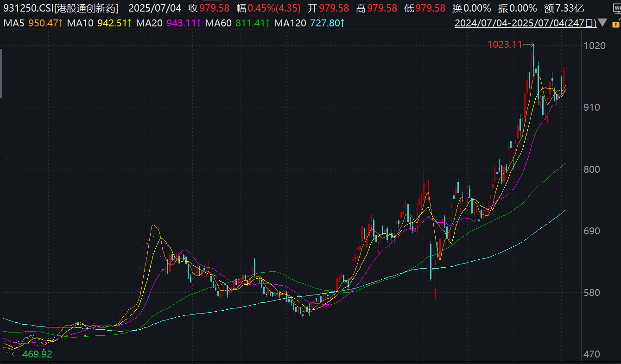Screen dimensions: 621x364
Task: Click the MA5 950.47 indicator label
Action: tap(33, 23)
